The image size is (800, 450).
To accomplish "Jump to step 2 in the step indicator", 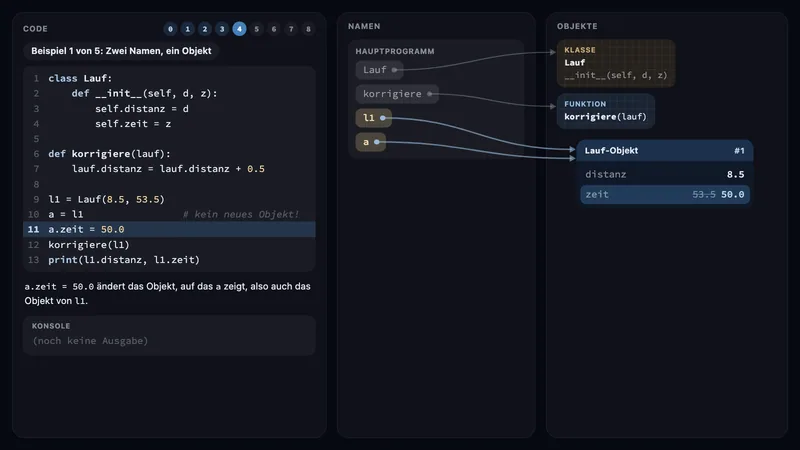I will pyautogui.click(x=205, y=29).
